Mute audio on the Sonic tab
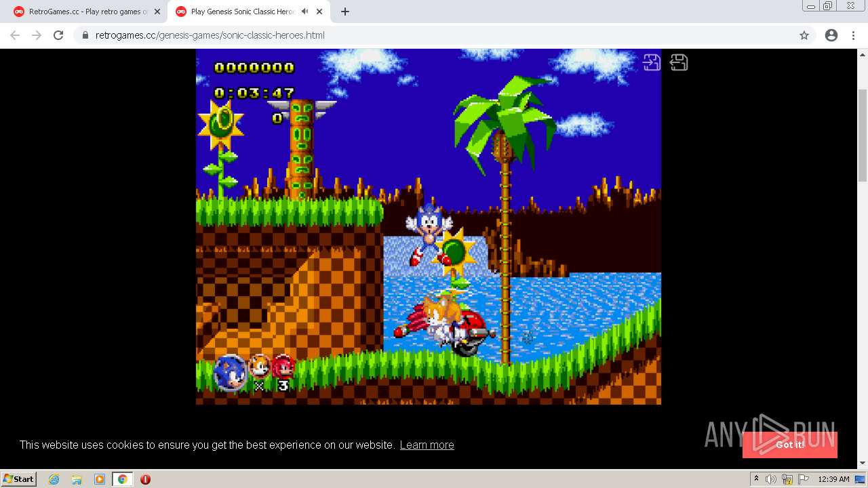This screenshot has height=488, width=868. pos(304,12)
